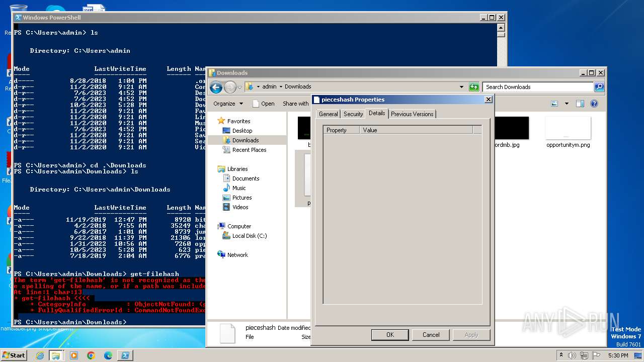Expand the Organize menu
This screenshot has width=644, height=362.
point(228,104)
